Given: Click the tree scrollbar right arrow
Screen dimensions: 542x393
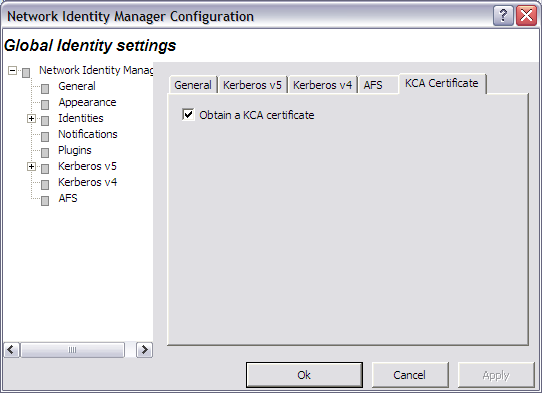Looking at the screenshot, I should point(144,350).
